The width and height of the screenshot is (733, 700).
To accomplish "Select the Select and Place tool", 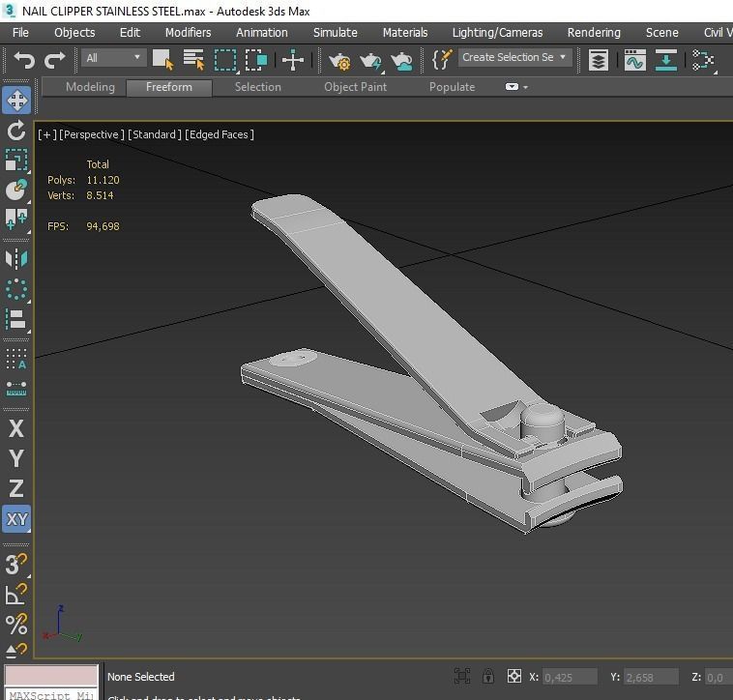I will point(16,190).
